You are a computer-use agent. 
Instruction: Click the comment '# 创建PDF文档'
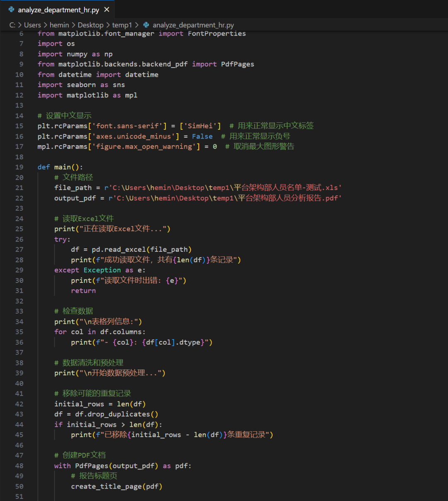(80, 455)
